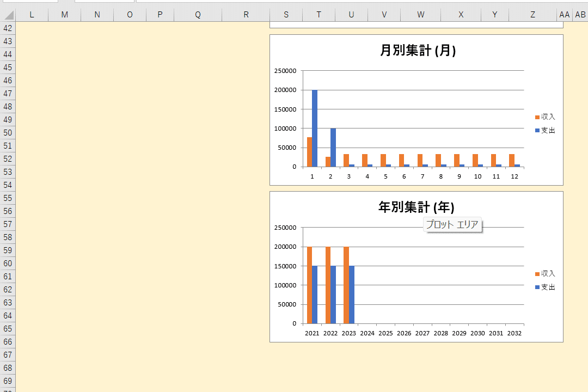Click the 150000 axis label in yearly chart
This screenshot has width=588, height=392.
[285, 266]
